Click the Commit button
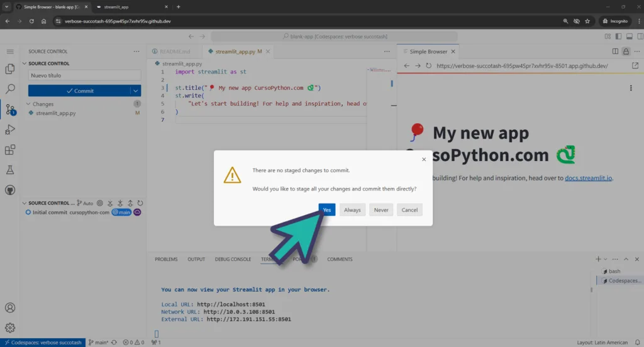 pos(79,91)
